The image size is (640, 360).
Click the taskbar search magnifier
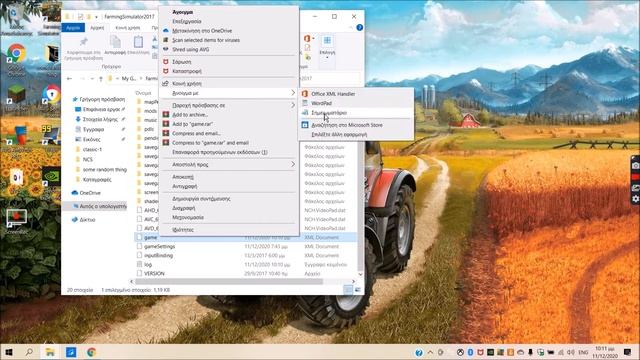(x=29, y=352)
